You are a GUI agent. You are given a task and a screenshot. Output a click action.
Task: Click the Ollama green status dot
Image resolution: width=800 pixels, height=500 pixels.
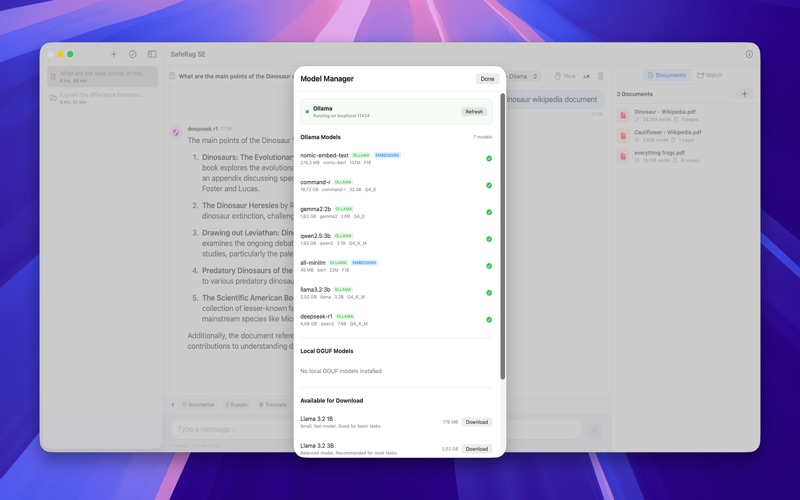[307, 112]
